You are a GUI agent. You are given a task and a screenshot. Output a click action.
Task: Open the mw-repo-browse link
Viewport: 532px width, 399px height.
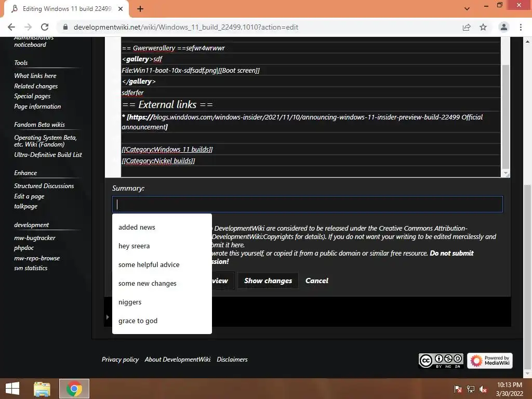(37, 258)
